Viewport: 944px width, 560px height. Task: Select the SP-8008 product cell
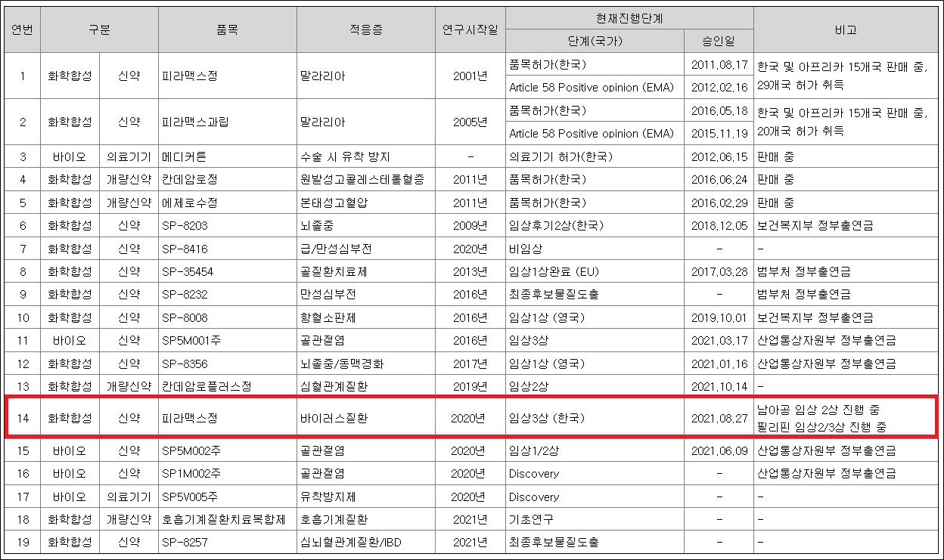click(227, 317)
